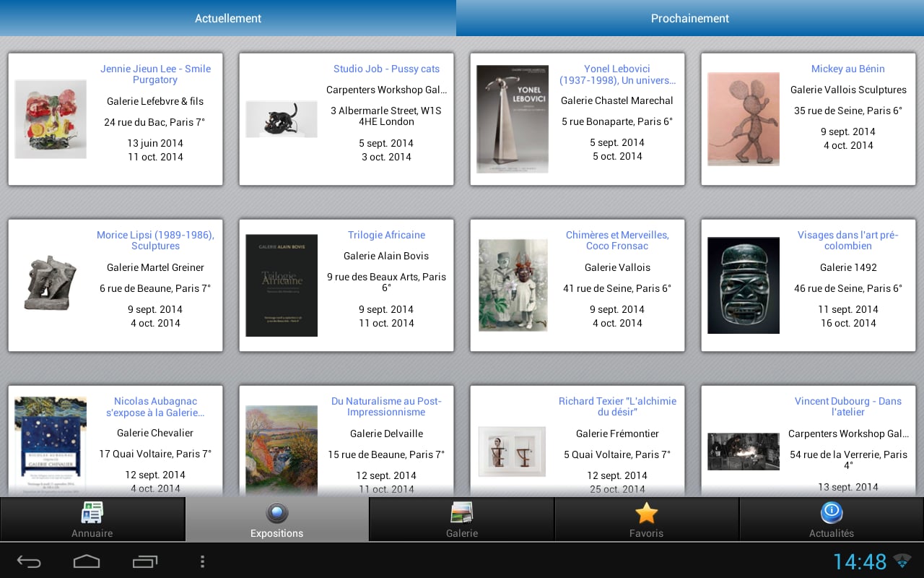Screen dimensions: 924x578
Task: Open the Favoris star icon
Action: [646, 513]
